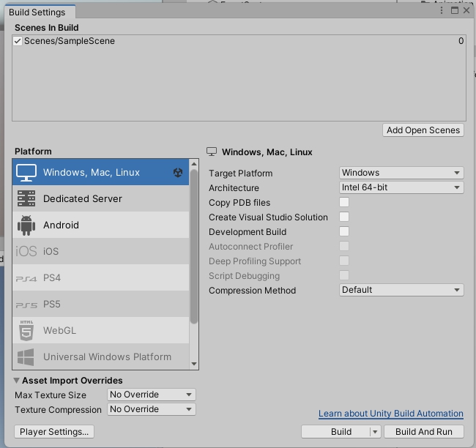The height and width of the screenshot is (448, 476).
Task: Click Add Open Scenes button
Action: click(423, 130)
